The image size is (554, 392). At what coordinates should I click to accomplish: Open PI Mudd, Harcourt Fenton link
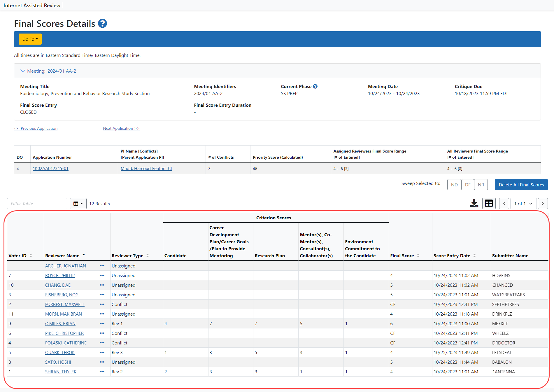146,169
